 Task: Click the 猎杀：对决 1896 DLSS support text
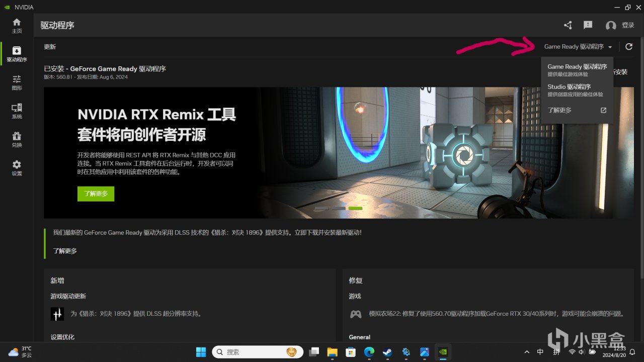(x=136, y=314)
